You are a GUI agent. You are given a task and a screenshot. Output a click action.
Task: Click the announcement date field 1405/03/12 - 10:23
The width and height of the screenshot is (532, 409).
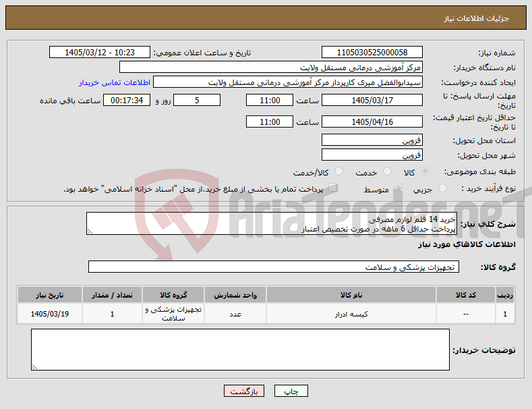[x=99, y=53]
